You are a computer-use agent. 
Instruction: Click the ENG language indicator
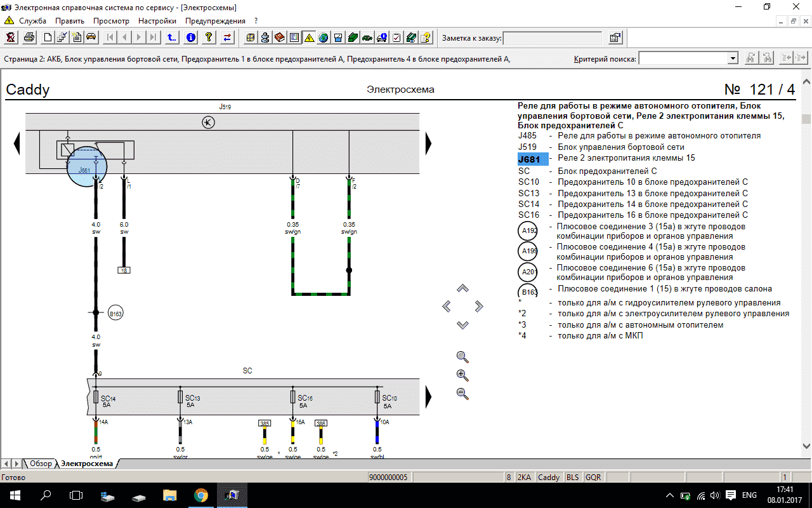(x=749, y=495)
